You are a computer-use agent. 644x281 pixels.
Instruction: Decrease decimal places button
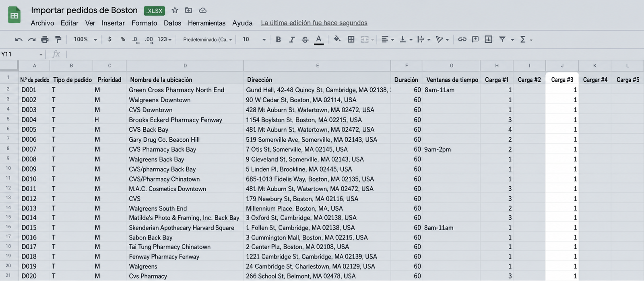tap(136, 39)
